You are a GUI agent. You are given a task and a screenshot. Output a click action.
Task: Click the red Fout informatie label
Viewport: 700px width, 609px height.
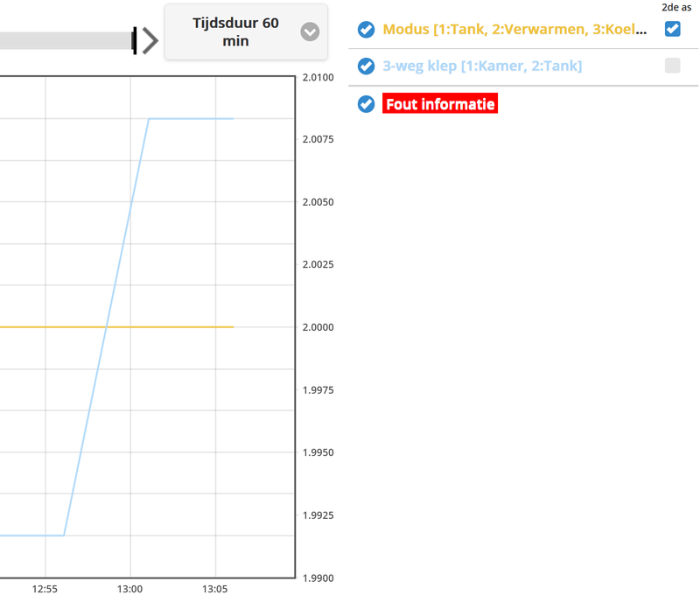tap(440, 104)
